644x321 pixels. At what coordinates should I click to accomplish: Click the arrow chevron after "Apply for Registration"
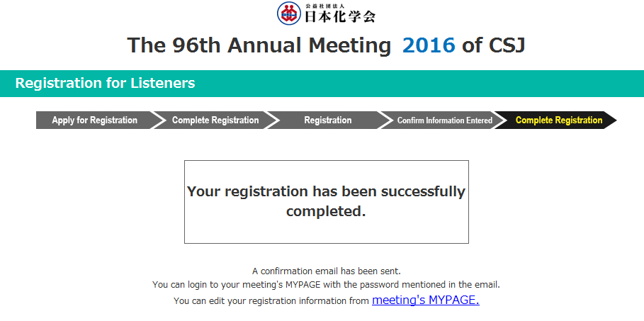[x=158, y=120]
